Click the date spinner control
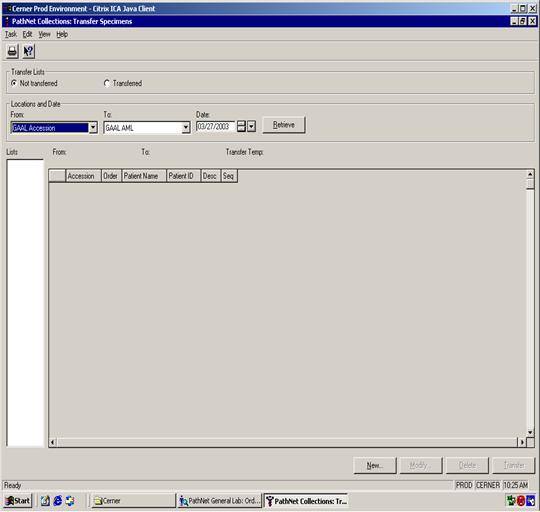Image resolution: width=540 pixels, height=512 pixels. click(x=241, y=126)
